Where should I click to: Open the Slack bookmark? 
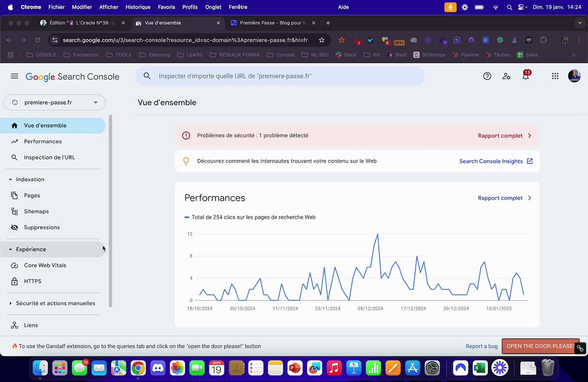click(x=346, y=55)
